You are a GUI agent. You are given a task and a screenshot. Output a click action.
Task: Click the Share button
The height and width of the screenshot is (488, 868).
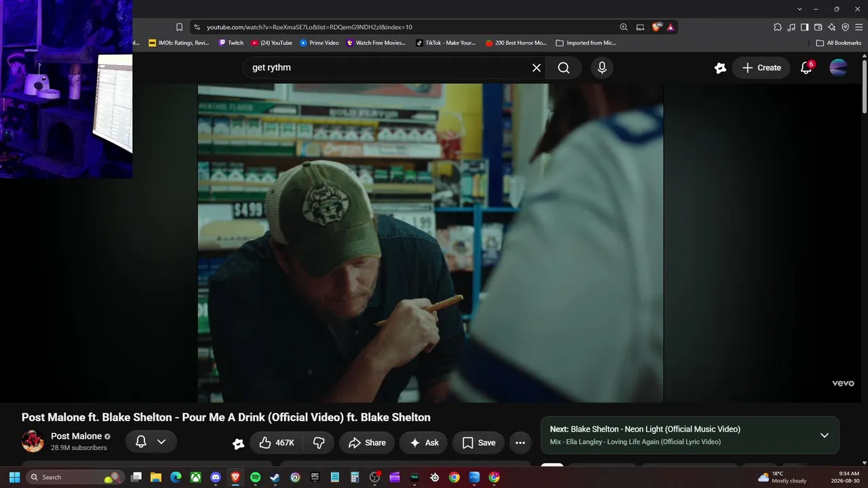pyautogui.click(x=367, y=443)
